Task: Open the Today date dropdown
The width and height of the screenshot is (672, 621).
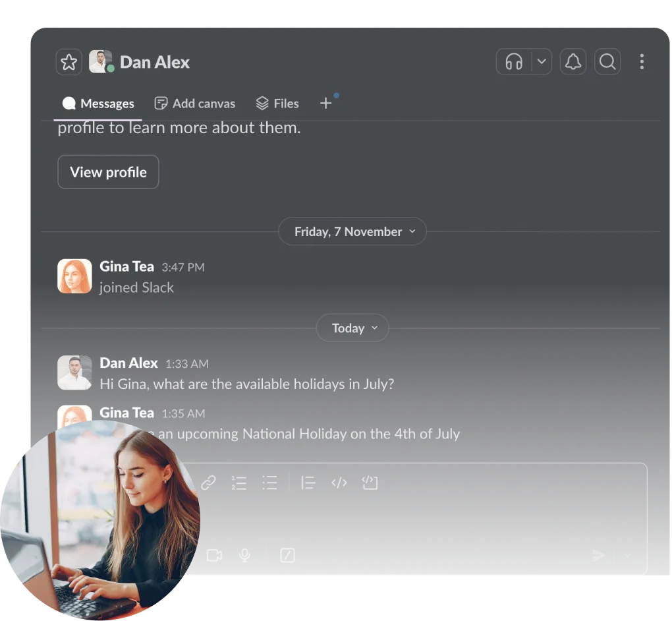Action: (x=352, y=328)
